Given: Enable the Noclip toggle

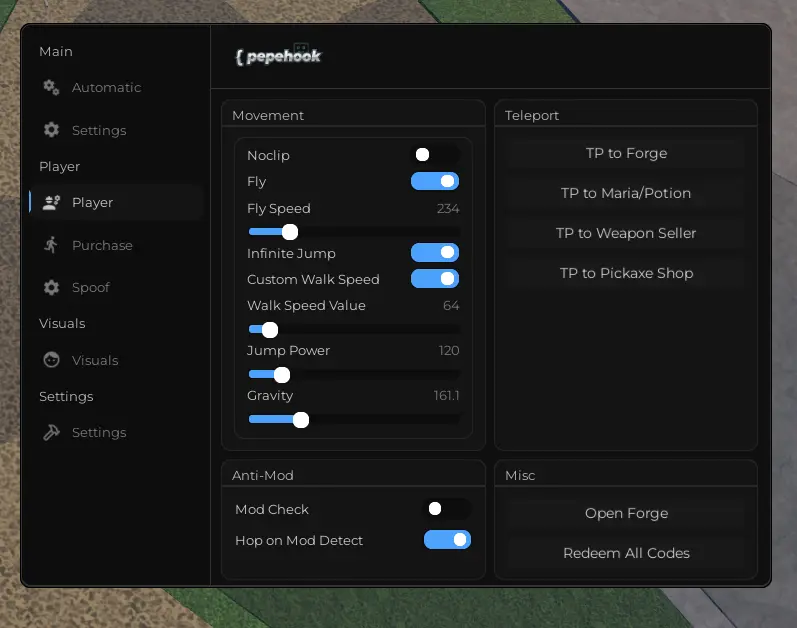Looking at the screenshot, I should pyautogui.click(x=435, y=155).
